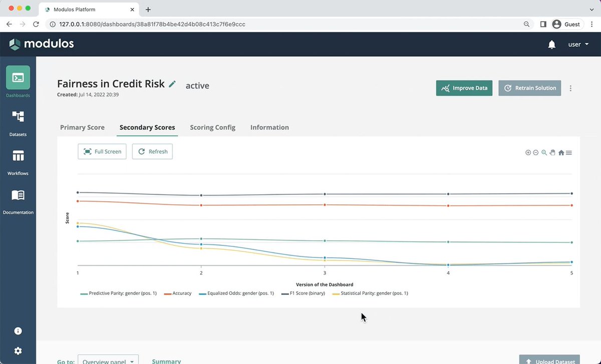Click the notifications bell icon
This screenshot has width=601, height=364.
(x=552, y=45)
